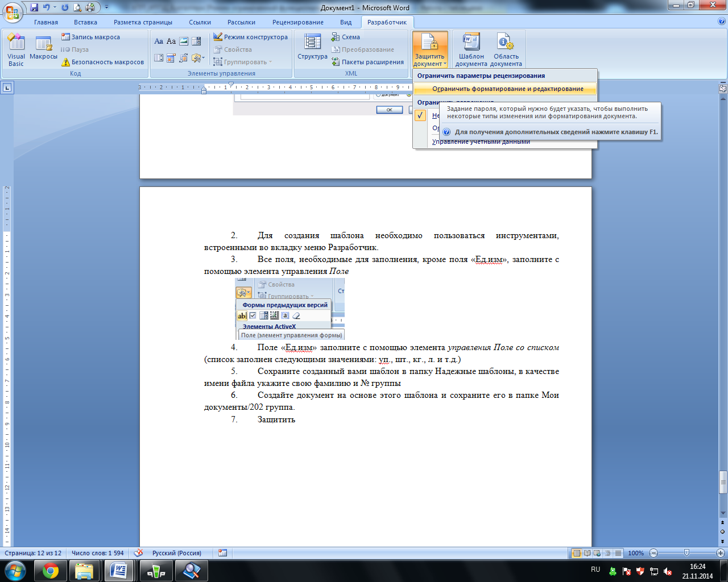This screenshot has width=728, height=582.
Task: Choose Управление учетными данными menu entry
Action: click(x=481, y=142)
